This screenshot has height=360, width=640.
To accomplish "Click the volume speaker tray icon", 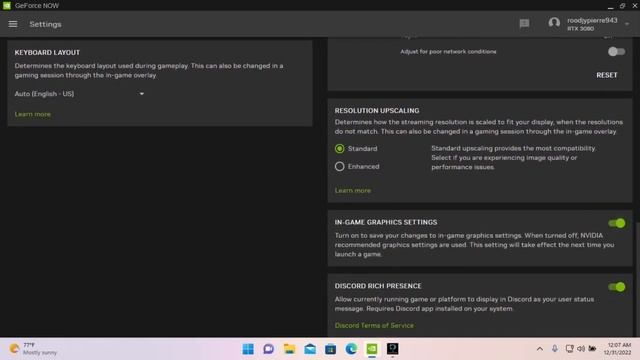I will pyautogui.click(x=581, y=349).
